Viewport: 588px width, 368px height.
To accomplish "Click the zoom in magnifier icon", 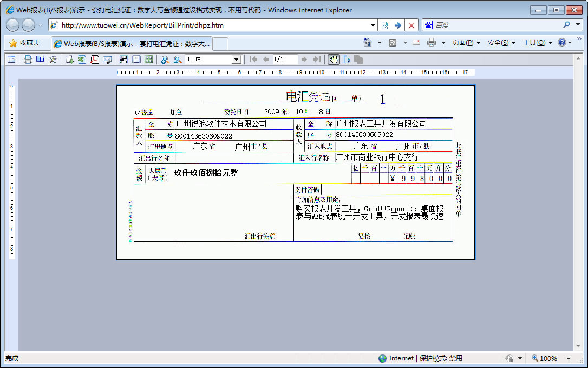I will coord(165,60).
